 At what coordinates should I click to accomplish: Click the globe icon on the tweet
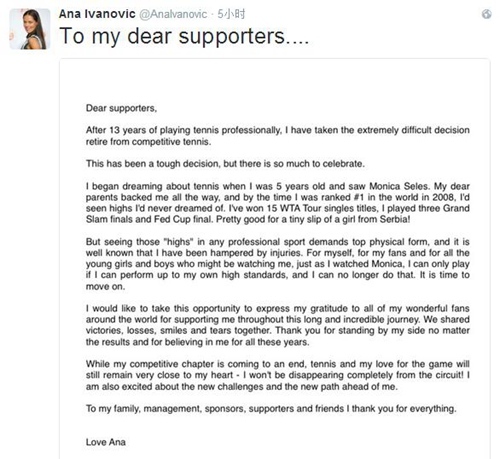[x=486, y=14]
